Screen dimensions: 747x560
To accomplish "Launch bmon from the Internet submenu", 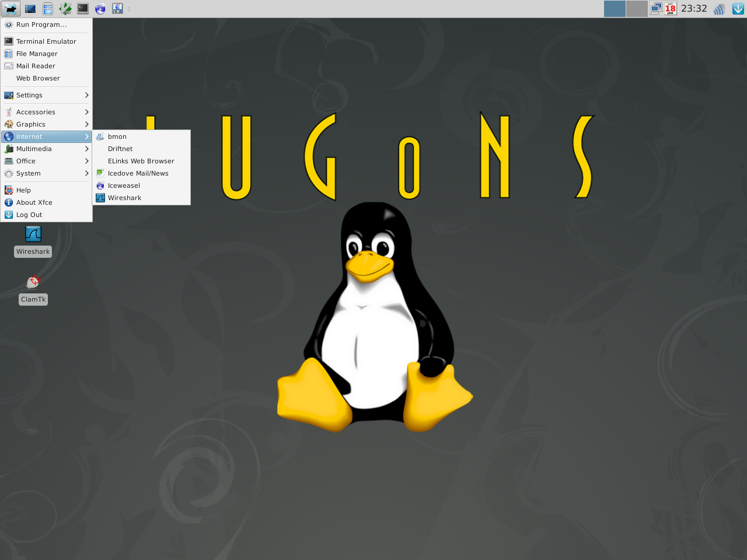I will [141, 136].
